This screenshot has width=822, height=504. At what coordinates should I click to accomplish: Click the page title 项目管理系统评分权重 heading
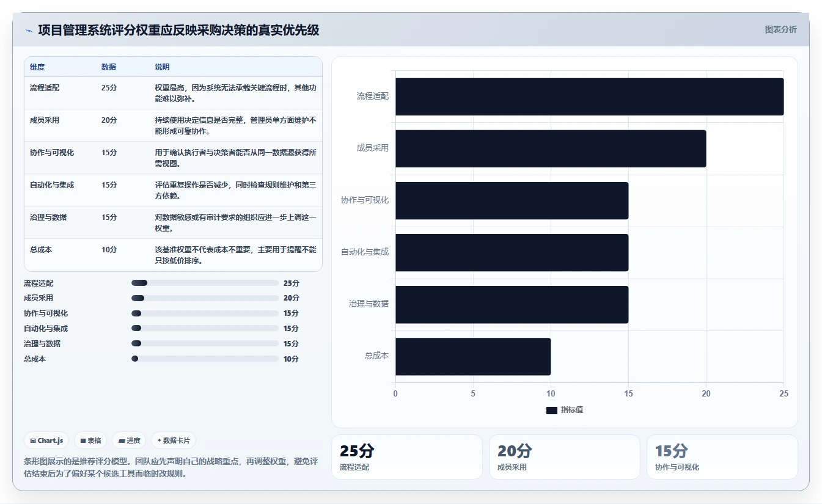[x=178, y=30]
